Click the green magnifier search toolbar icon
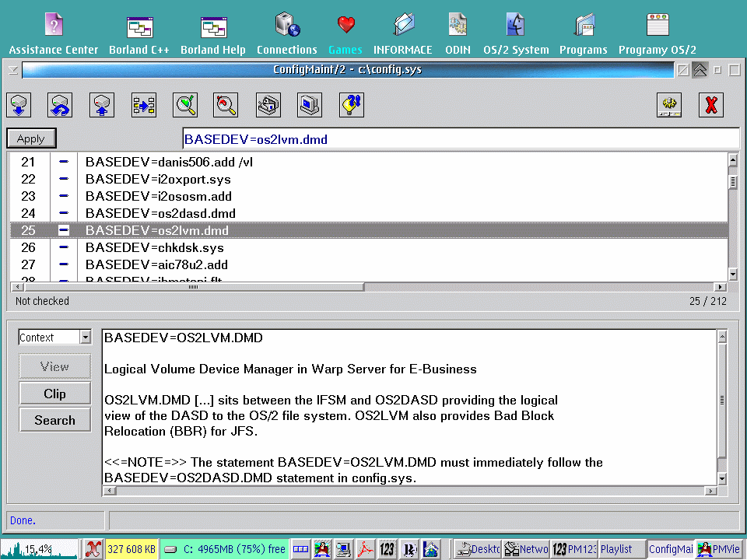This screenshot has height=560, width=747. 185,104
